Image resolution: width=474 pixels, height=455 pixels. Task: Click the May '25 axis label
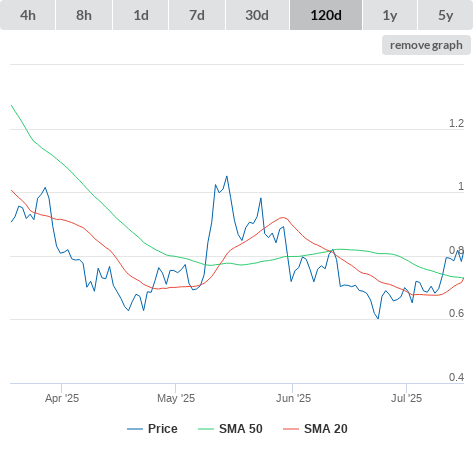pyautogui.click(x=176, y=398)
